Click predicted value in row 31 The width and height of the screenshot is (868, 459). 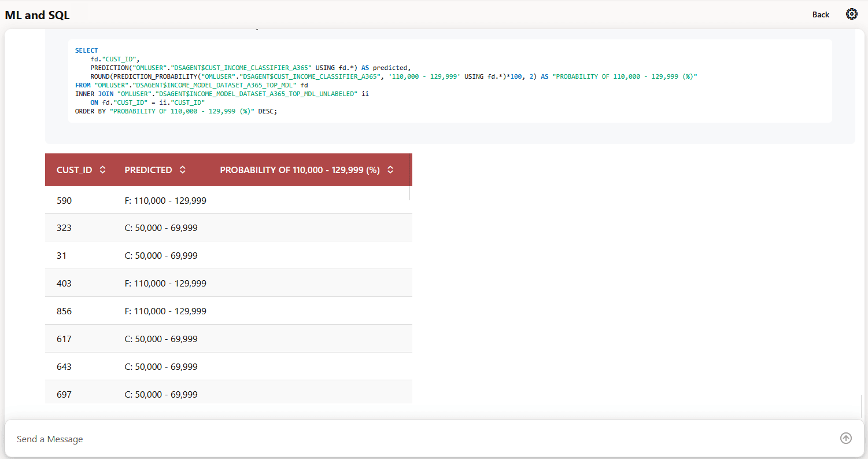[x=161, y=256]
